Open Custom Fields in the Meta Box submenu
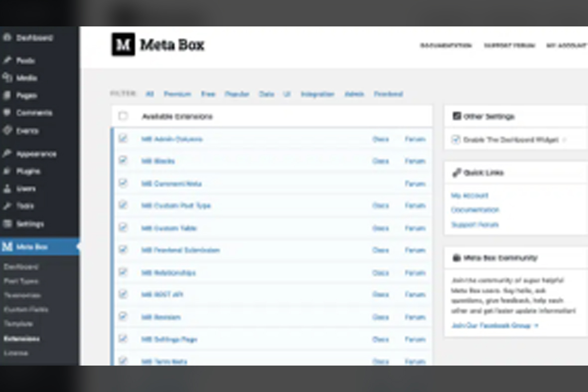 (26, 309)
